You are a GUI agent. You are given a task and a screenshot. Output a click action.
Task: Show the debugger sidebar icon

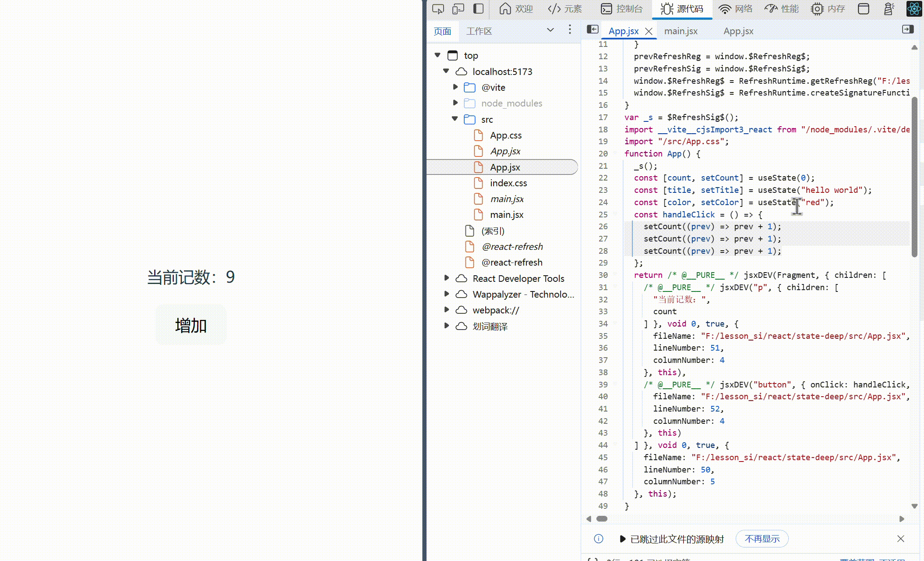pyautogui.click(x=908, y=29)
